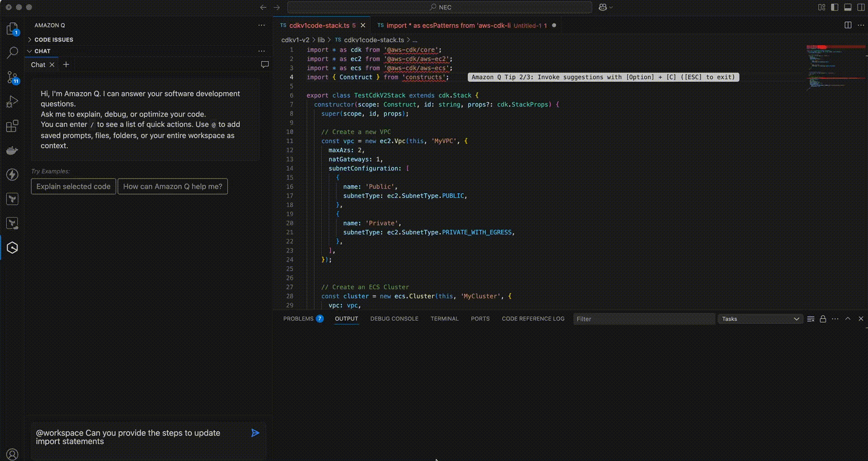Viewport: 868px width, 461px height.
Task: Open the Docker extension panel
Action: (x=12, y=150)
